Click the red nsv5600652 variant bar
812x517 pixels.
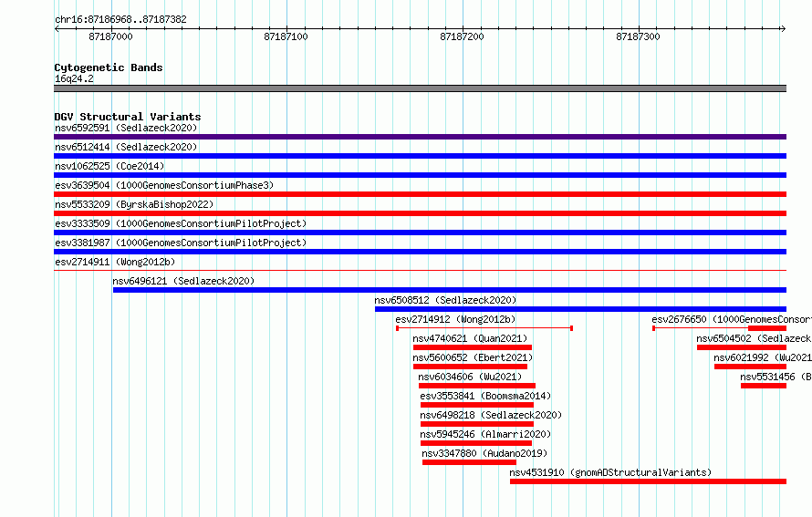point(470,367)
